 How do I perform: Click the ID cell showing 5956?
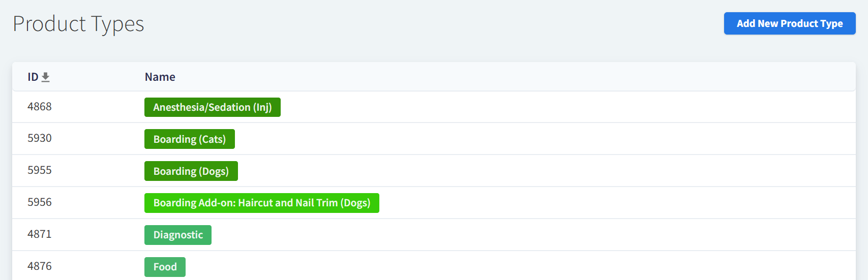pyautogui.click(x=40, y=202)
